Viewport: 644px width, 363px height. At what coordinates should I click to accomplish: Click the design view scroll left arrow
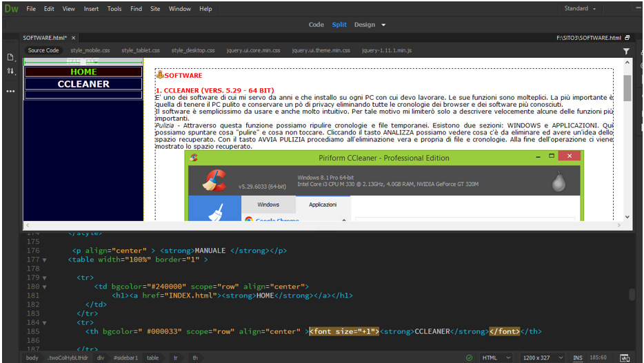point(28,225)
